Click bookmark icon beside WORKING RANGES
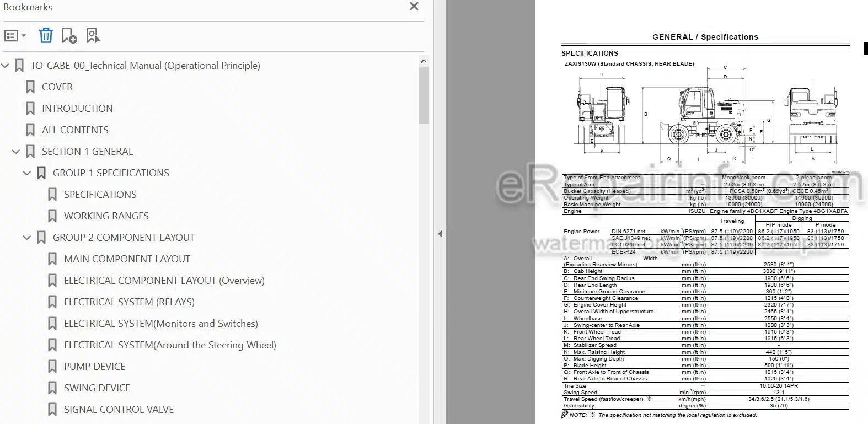 pos(52,216)
